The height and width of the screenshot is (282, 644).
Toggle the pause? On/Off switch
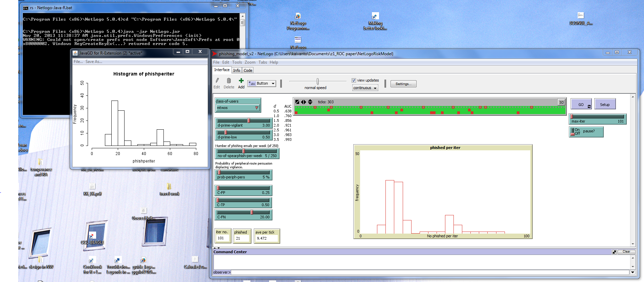point(573,131)
